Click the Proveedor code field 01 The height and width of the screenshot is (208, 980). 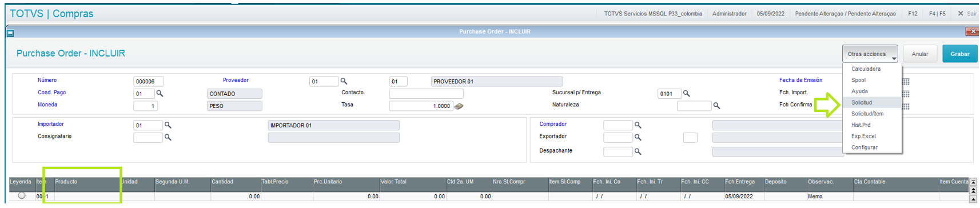pyautogui.click(x=324, y=82)
